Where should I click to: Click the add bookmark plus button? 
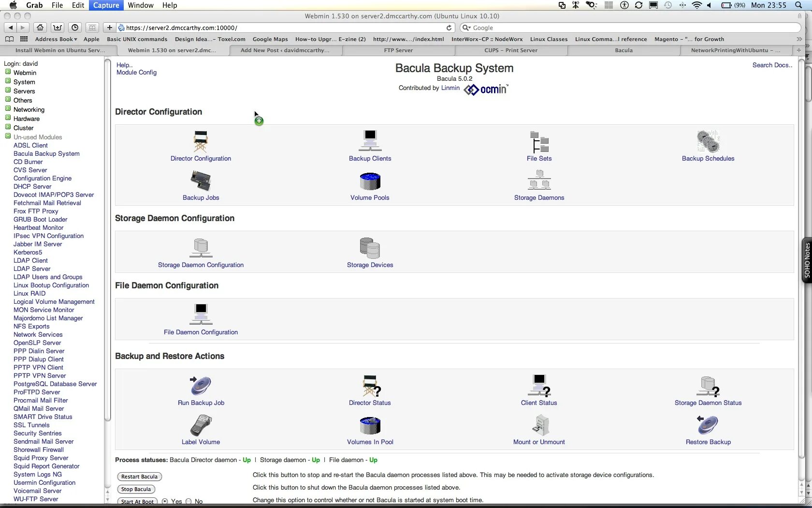tap(110, 28)
